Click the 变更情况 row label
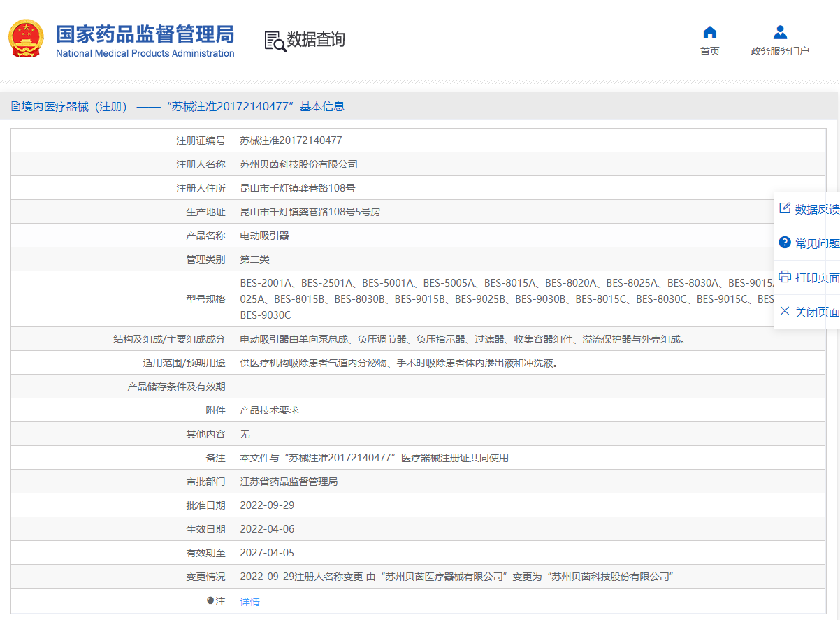Viewport: 840px width, 620px height. coord(205,577)
